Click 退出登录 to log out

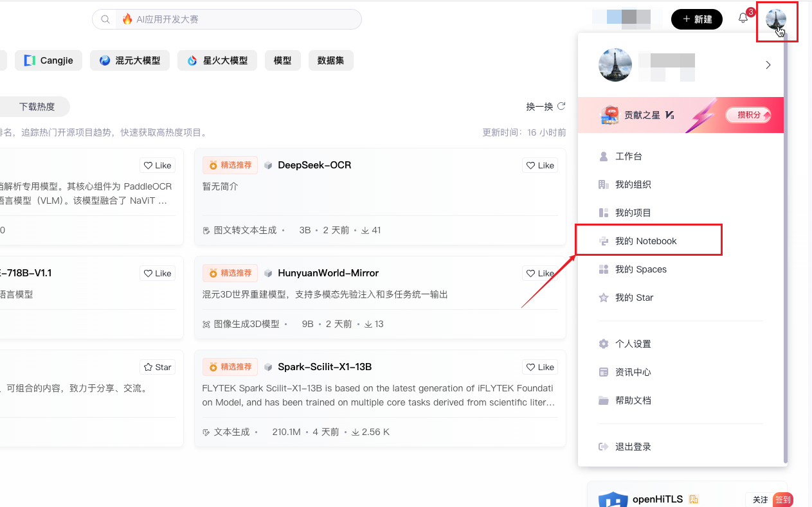pos(633,446)
